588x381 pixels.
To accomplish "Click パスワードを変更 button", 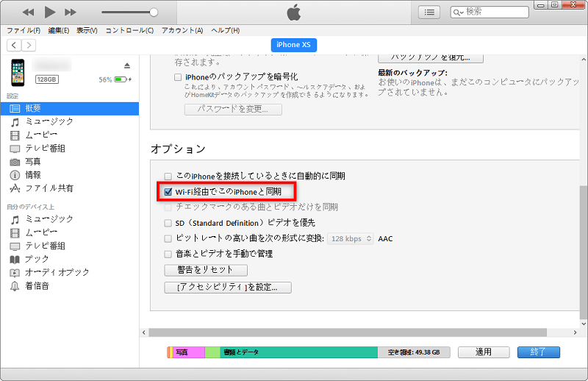I will pyautogui.click(x=233, y=110).
